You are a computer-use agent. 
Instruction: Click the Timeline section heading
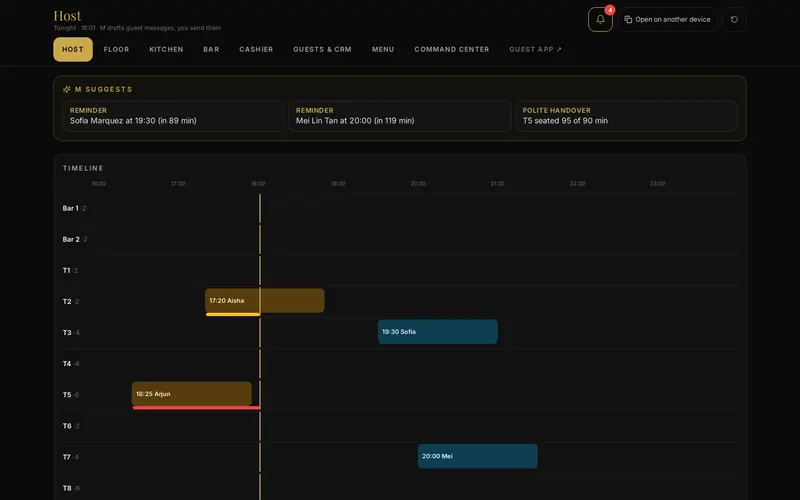pyautogui.click(x=83, y=168)
